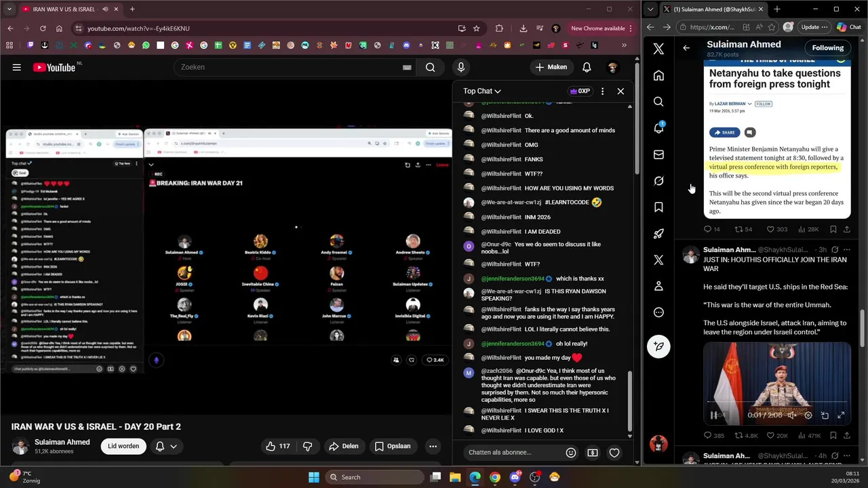Like the Houthis post with 20K likes
The image size is (868, 488).
777,436
